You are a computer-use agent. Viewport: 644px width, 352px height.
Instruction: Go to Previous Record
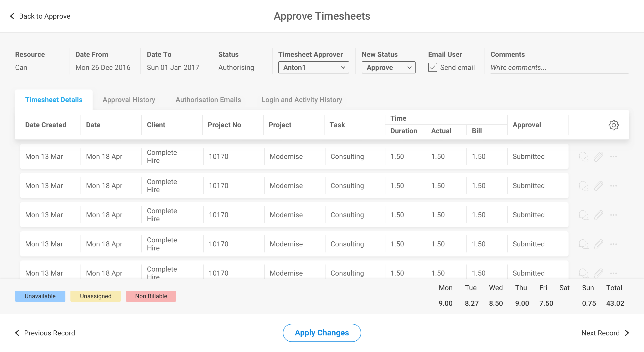click(45, 333)
